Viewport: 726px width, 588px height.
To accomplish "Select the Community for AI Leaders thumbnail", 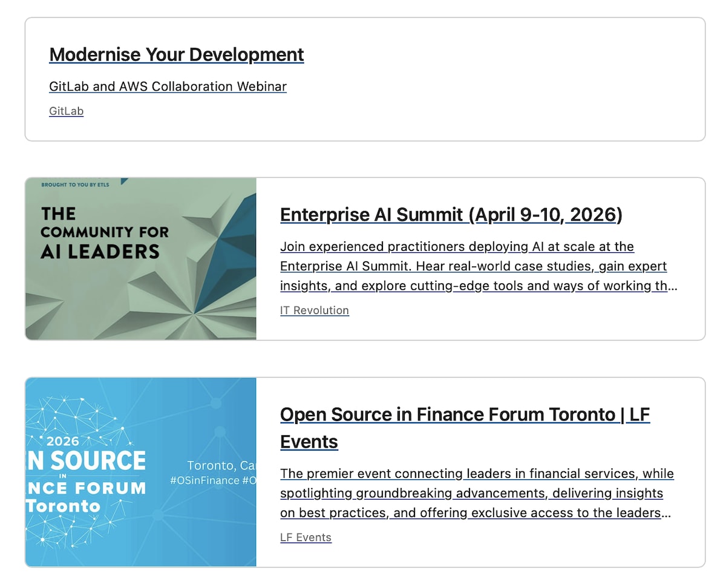I will point(141,259).
